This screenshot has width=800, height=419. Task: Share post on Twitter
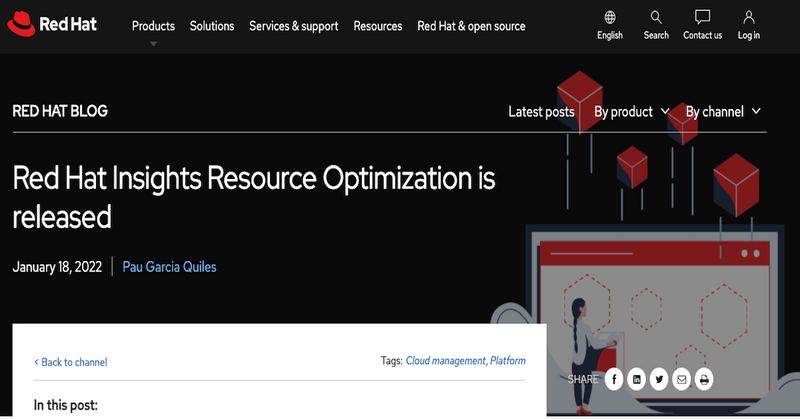click(x=659, y=379)
